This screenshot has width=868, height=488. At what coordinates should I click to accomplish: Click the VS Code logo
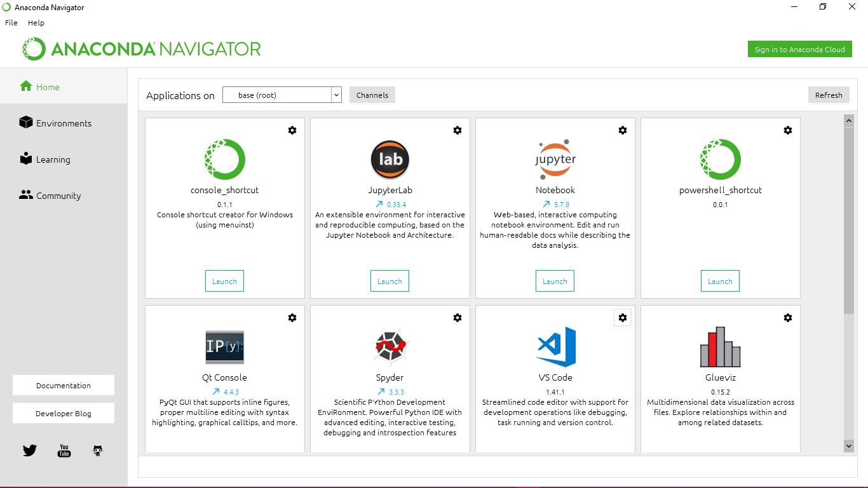point(556,347)
